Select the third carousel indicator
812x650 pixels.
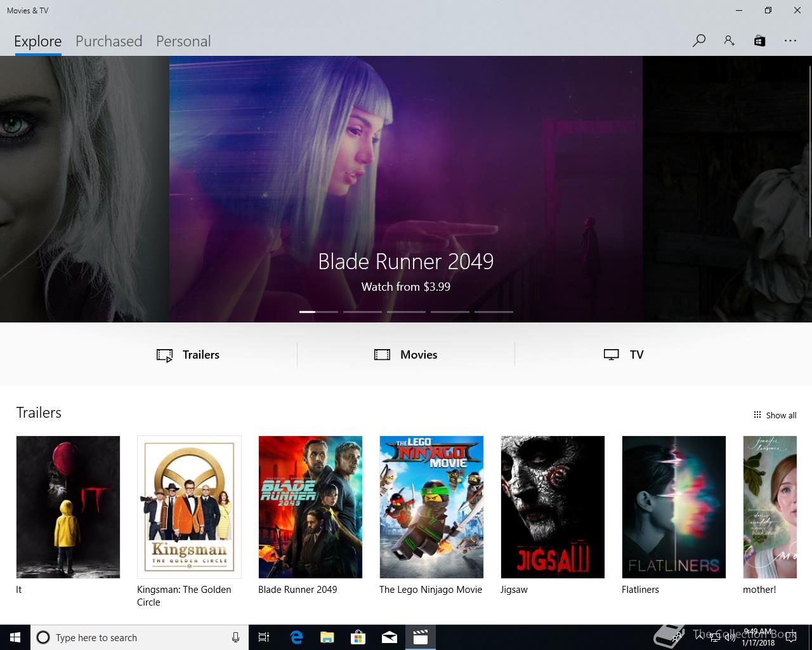pos(406,312)
